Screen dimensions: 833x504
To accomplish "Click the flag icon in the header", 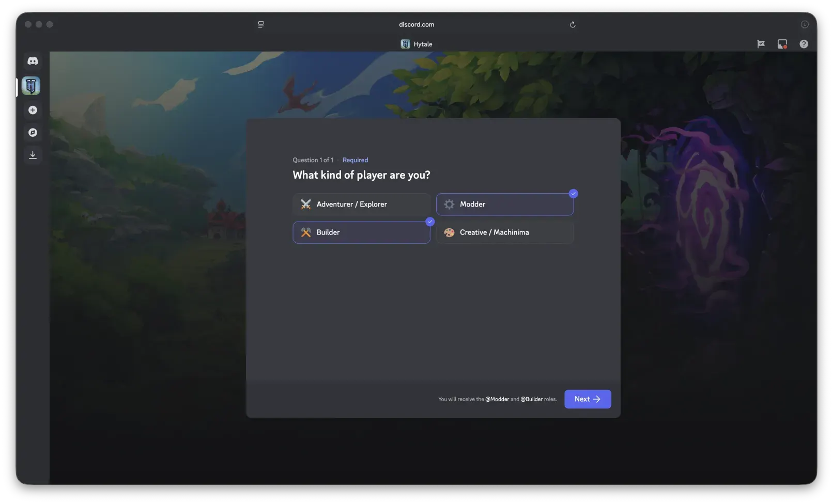I will [x=761, y=44].
